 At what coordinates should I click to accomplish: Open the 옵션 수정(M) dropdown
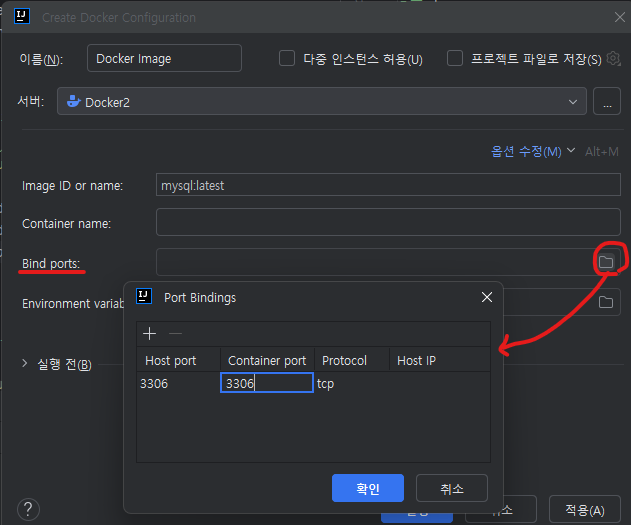pyautogui.click(x=533, y=151)
